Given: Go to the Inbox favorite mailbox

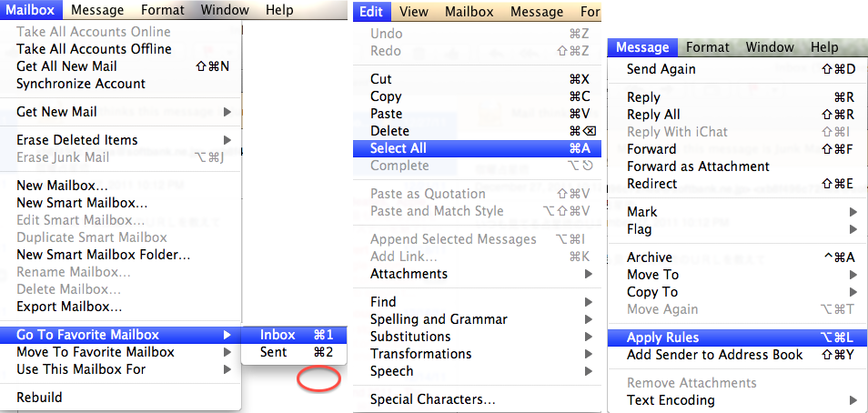Looking at the screenshot, I should pyautogui.click(x=294, y=335).
